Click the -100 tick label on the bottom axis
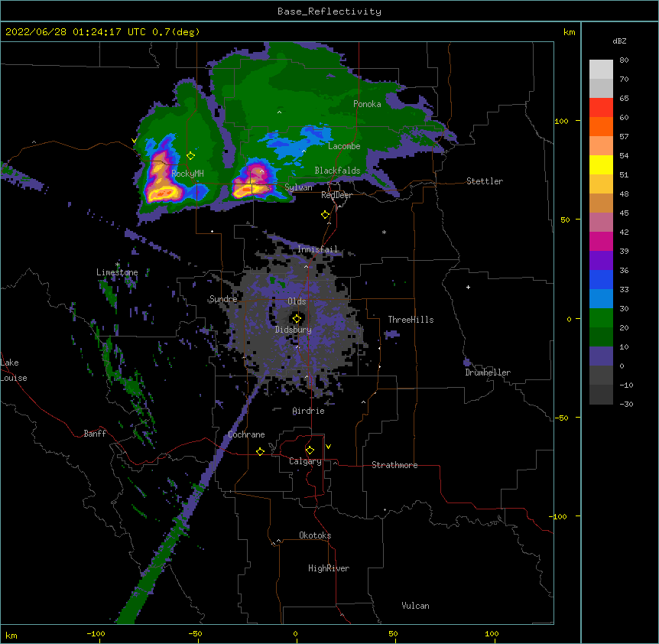Viewport: 659px width, 644px height. coord(96,633)
